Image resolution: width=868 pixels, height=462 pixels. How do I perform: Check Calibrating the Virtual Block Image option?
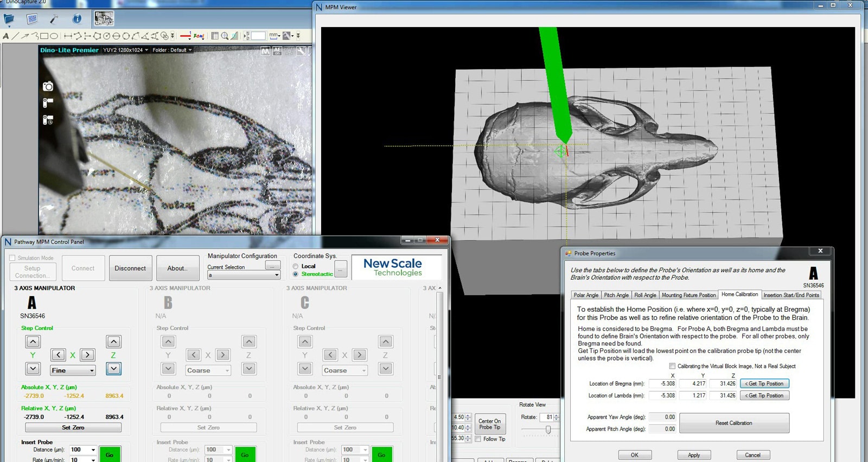[x=672, y=366]
